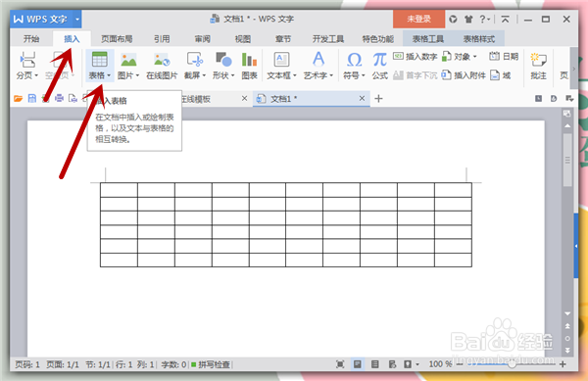Click the skin shirt icon in title bar
The height and width of the screenshot is (381, 588).
(468, 20)
